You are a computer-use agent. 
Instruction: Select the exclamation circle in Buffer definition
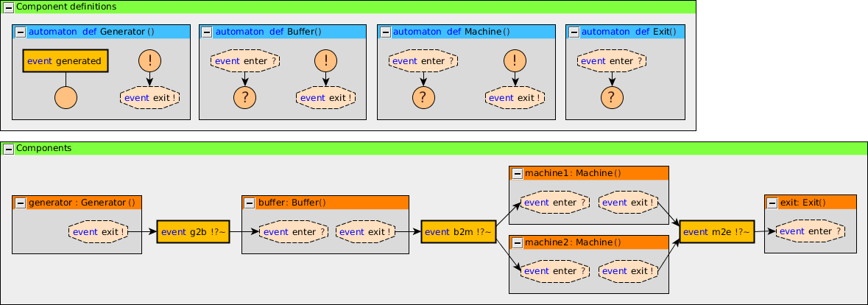(326, 60)
